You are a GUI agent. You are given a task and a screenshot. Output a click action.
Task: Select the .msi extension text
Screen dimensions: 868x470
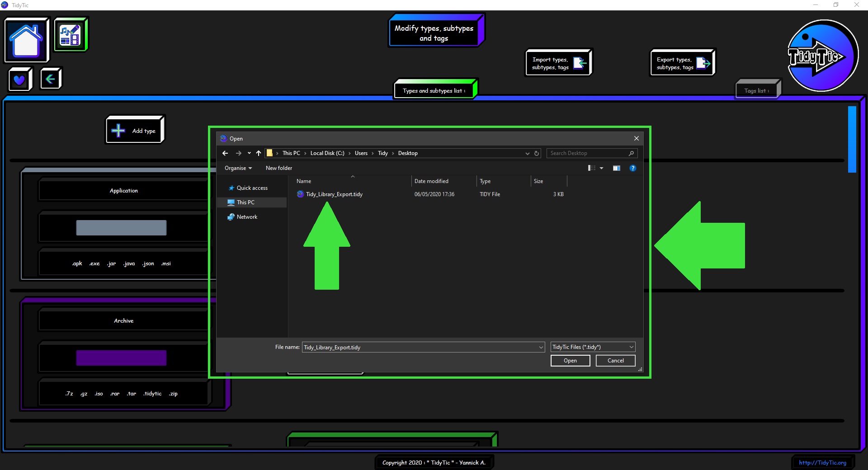[166, 263]
